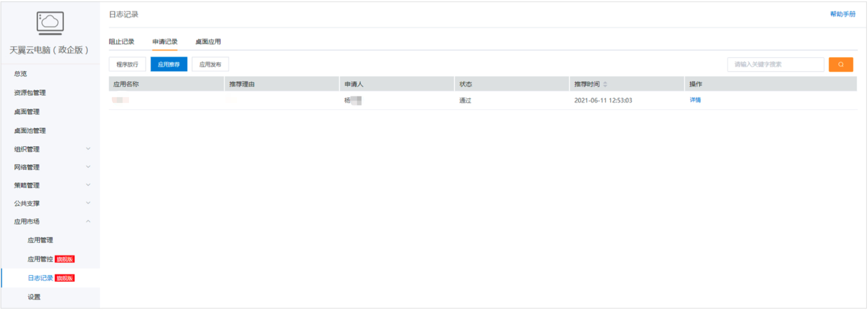Click the orange search magnifier icon
Image resolution: width=868 pixels, height=310 pixels.
coord(840,64)
